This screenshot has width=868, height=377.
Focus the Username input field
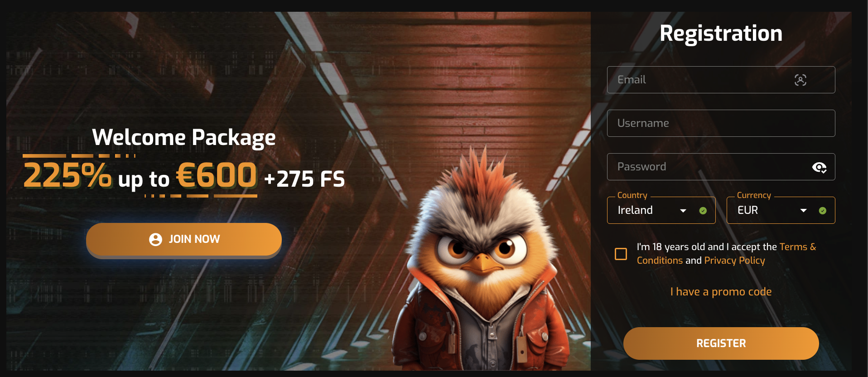[721, 123]
